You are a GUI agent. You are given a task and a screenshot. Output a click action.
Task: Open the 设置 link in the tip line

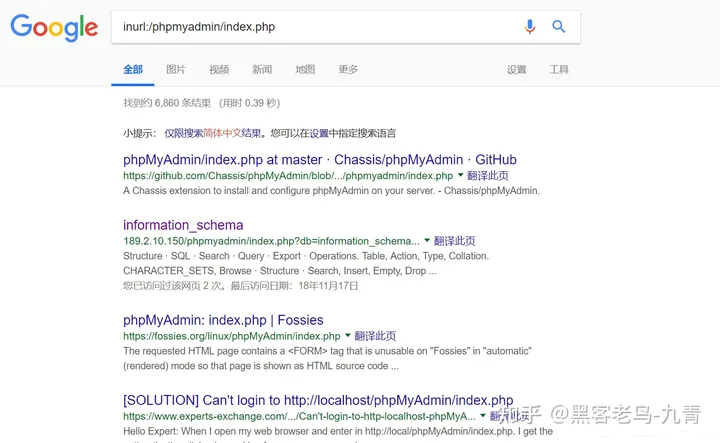click(x=319, y=134)
